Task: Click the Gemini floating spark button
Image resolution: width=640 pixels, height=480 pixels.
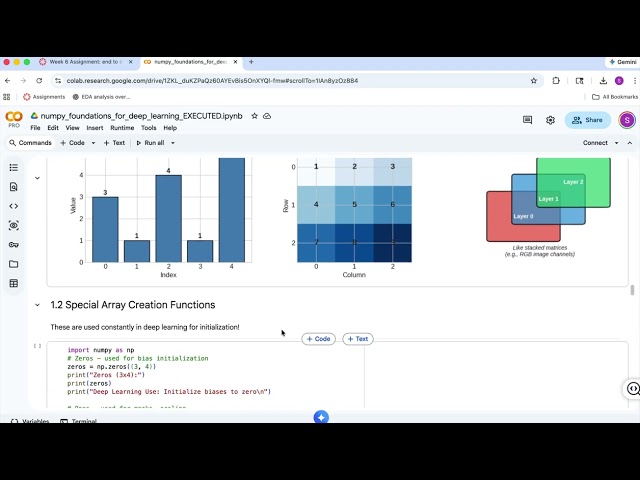Action: [321, 417]
